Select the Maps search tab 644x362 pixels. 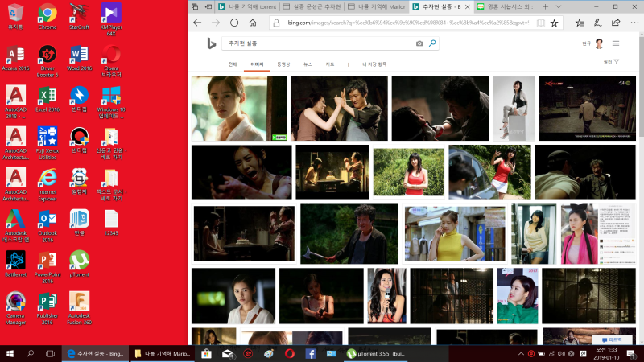330,64
